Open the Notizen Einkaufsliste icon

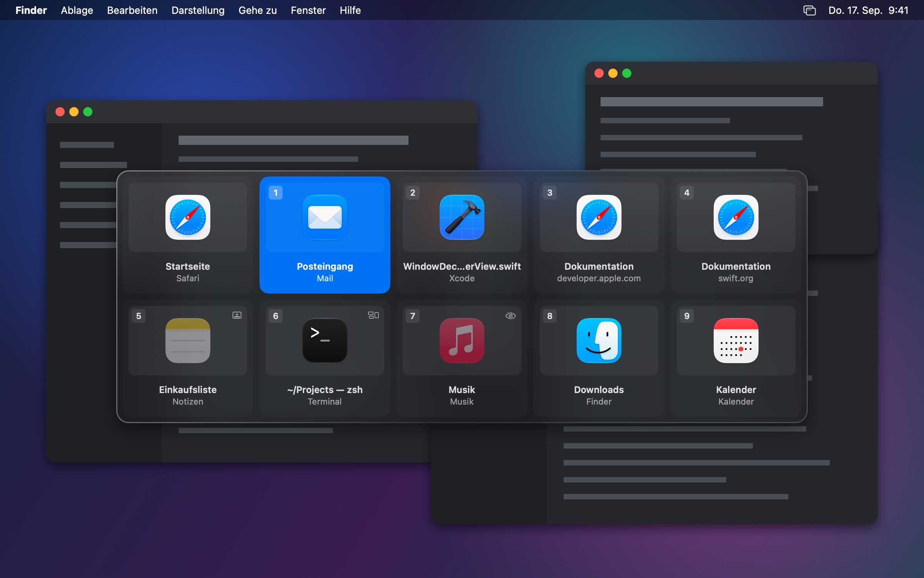coord(188,341)
